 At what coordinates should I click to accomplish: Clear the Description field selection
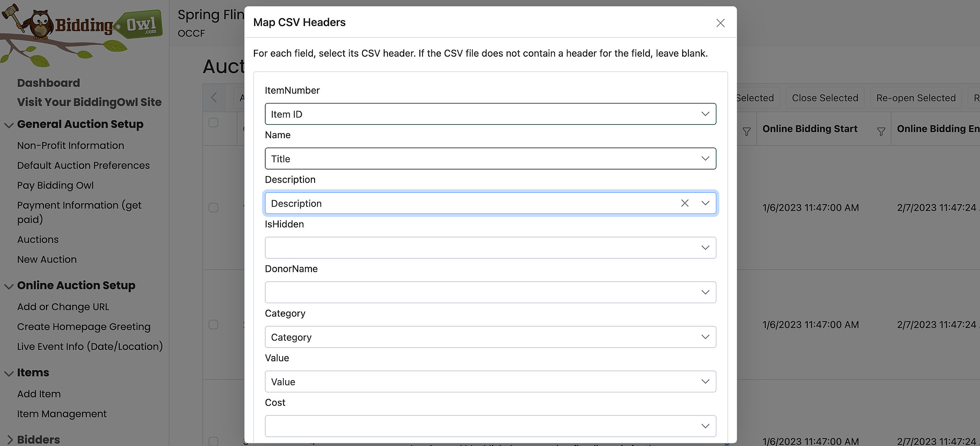tap(684, 203)
